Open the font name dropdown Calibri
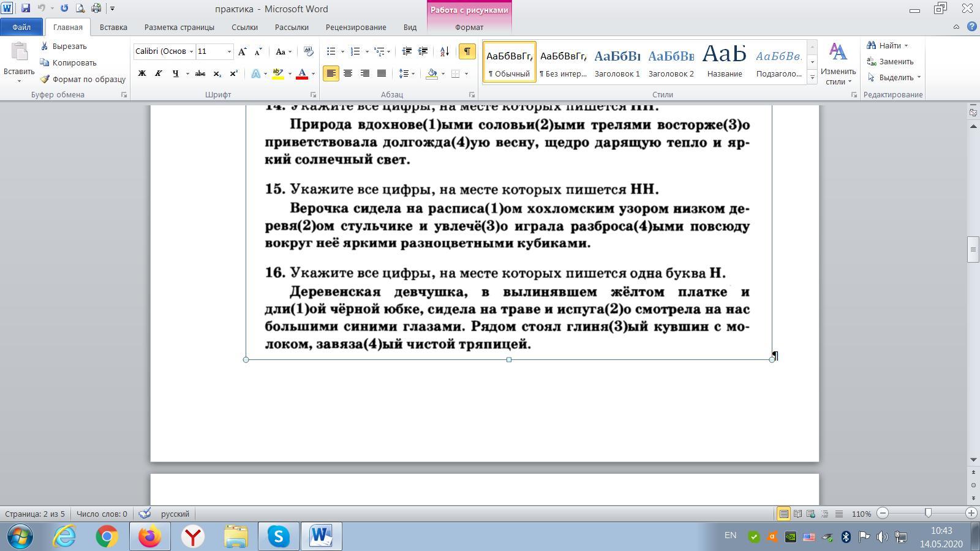The height and width of the screenshot is (551, 980). coord(191,51)
